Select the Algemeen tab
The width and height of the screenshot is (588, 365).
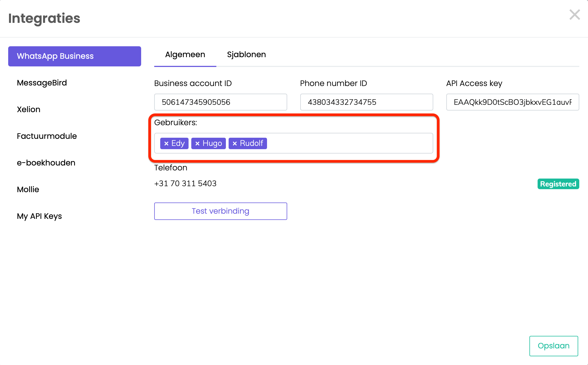point(185,54)
